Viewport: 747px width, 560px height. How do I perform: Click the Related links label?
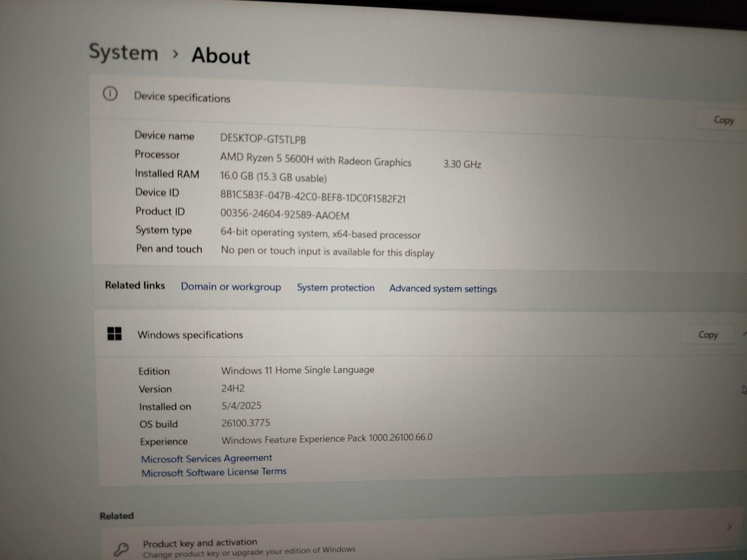[135, 285]
